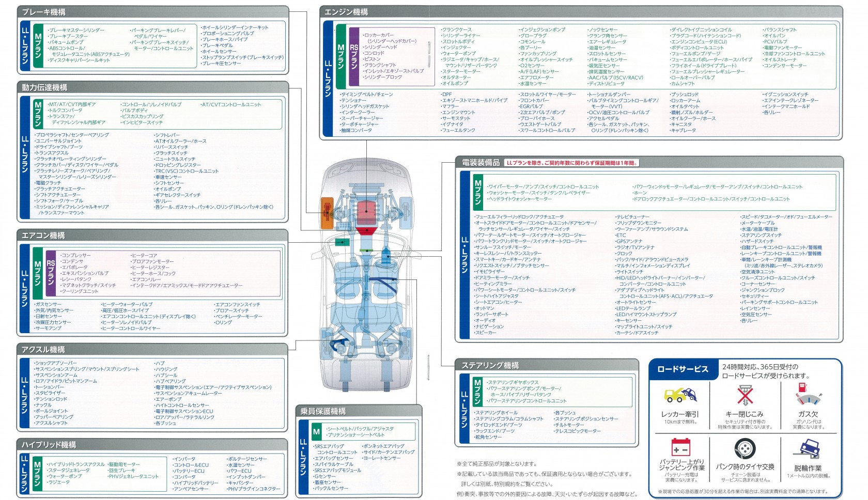This screenshot has height=500, width=868.
Task: Click the ヨーレートセンサー entry
Action: [x=381, y=458]
